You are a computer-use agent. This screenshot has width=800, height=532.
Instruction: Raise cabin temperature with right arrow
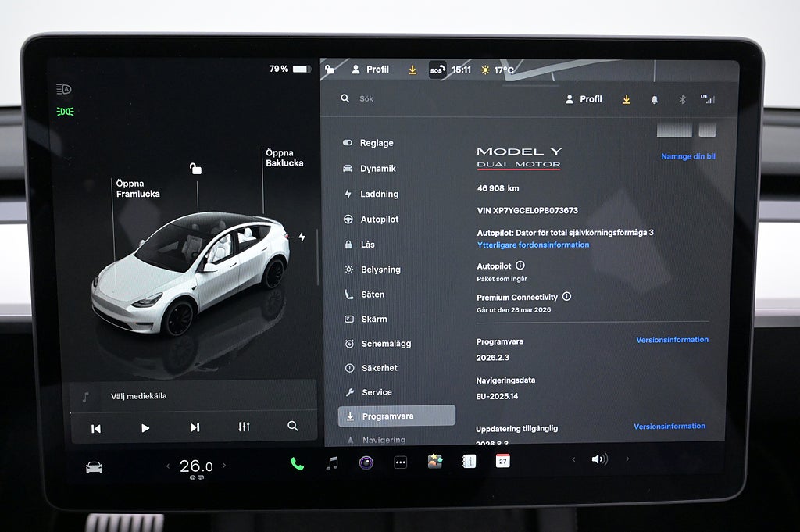pyautogui.click(x=224, y=466)
